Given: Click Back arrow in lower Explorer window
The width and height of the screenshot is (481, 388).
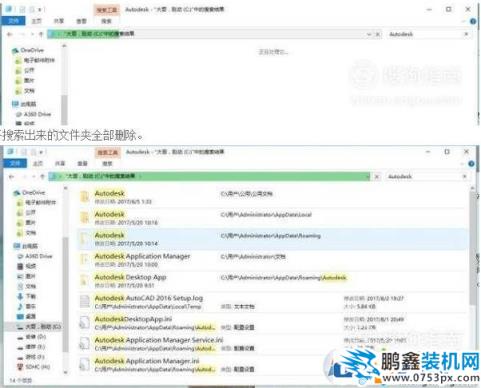Looking at the screenshot, I should [x=12, y=177].
